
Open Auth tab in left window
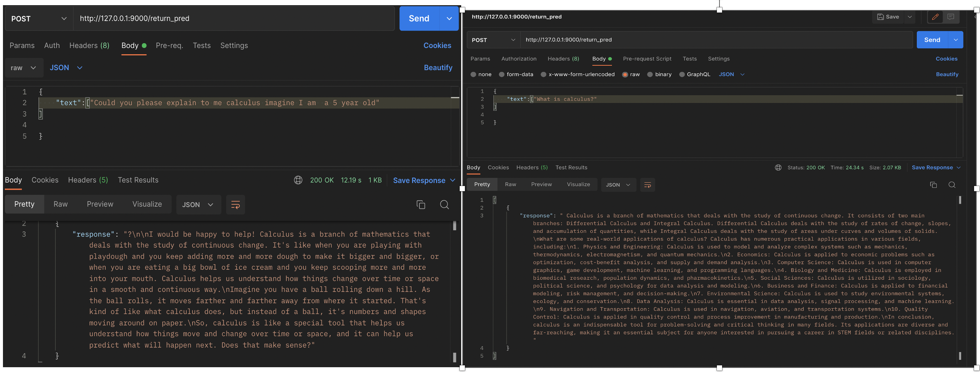[x=52, y=45]
